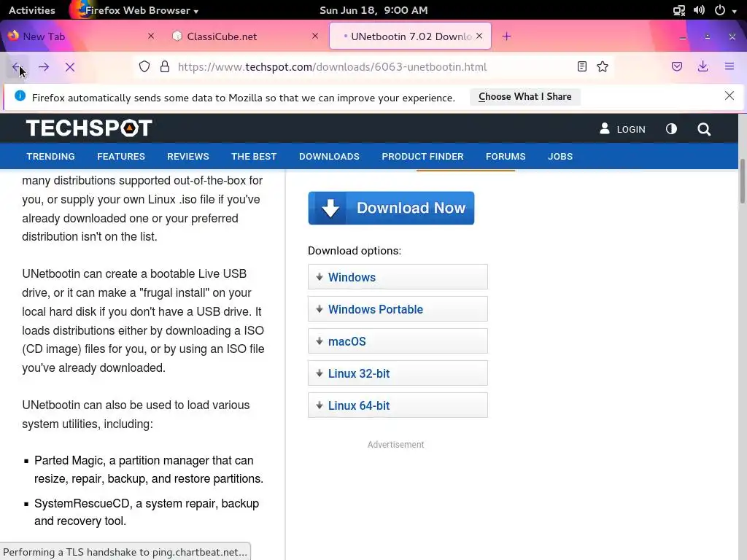Click the LOGIN user icon link
Screen dimensions: 747x560
point(622,129)
